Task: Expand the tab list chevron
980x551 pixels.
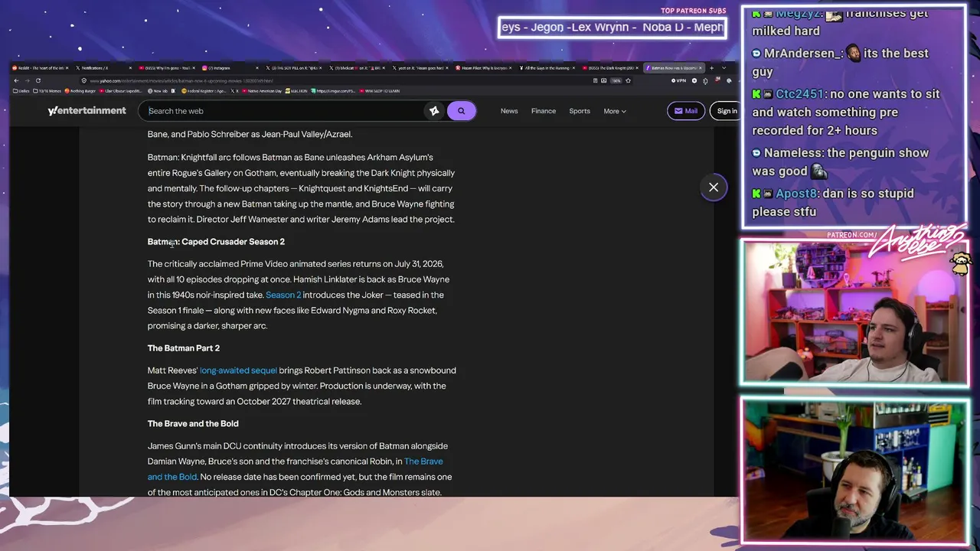Action: [724, 68]
